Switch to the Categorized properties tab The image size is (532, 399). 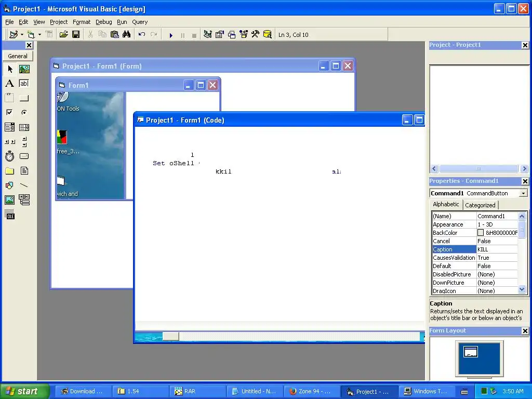(480, 205)
